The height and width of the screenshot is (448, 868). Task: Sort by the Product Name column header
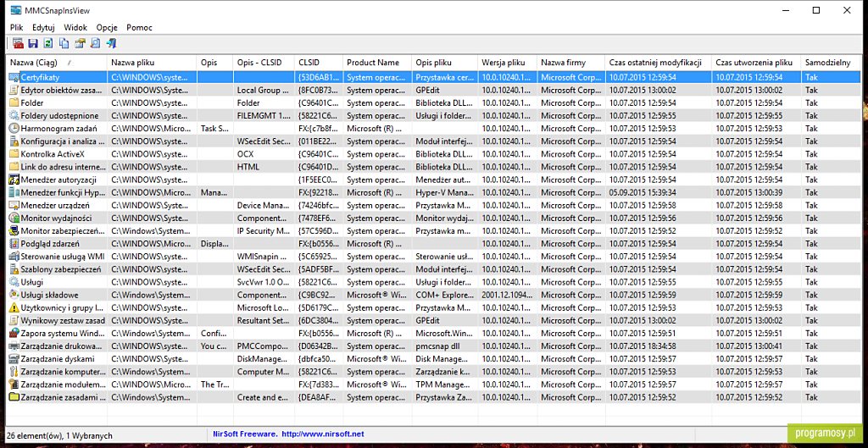pyautogui.click(x=377, y=63)
